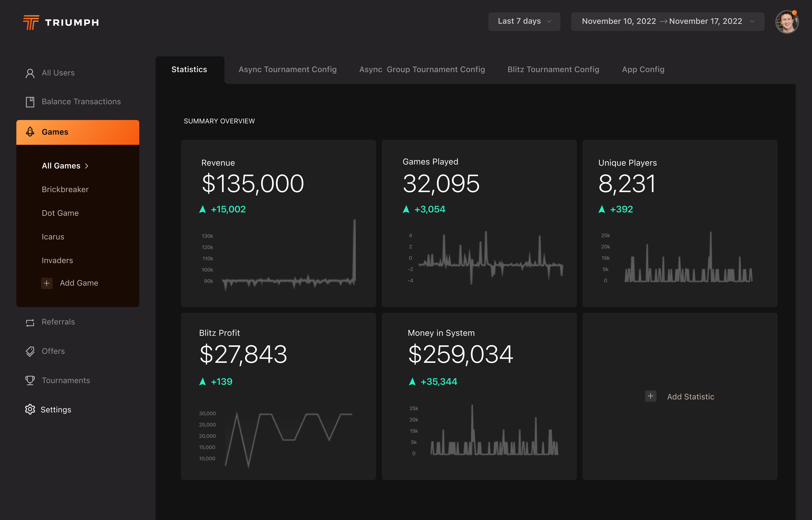Image resolution: width=812 pixels, height=520 pixels.
Task: Switch to Async Tournament Config tab
Action: [287, 69]
